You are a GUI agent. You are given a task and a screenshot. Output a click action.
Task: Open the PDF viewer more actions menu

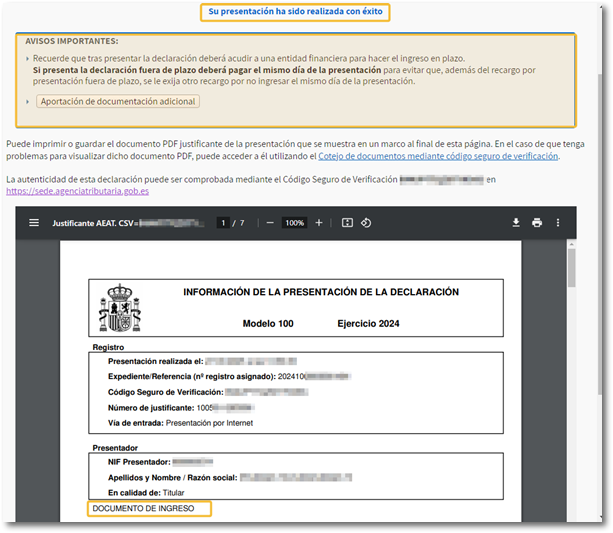pos(558,223)
